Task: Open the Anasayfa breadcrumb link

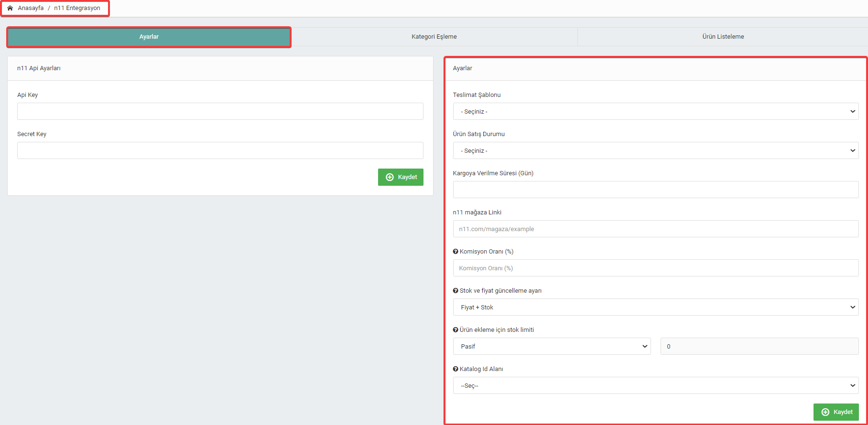Action: 31,8
